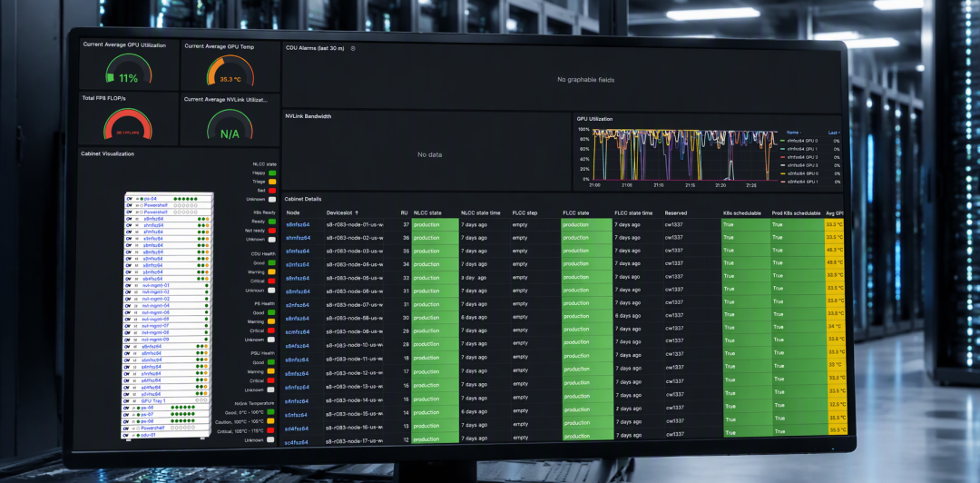Click the CW logo icon in ps-04 rack row

[x=128, y=198]
